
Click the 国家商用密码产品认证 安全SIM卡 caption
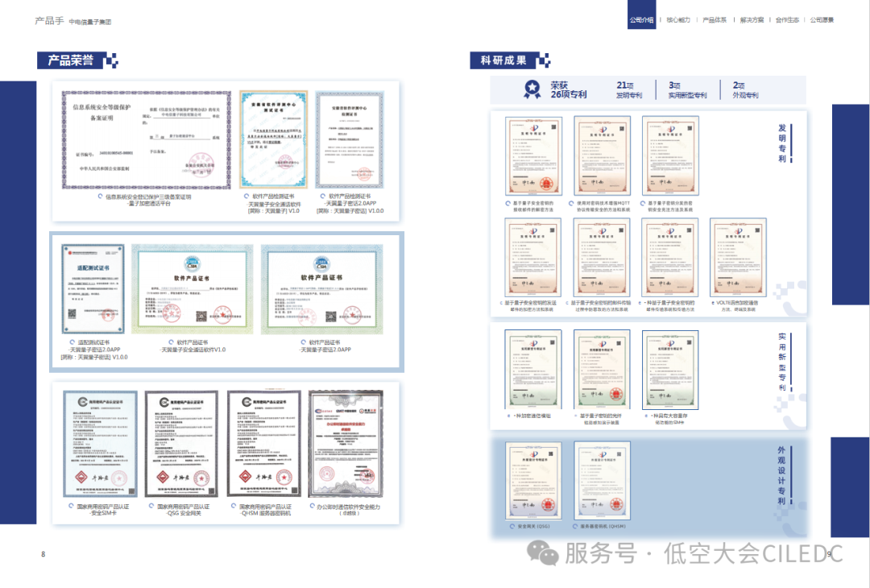pos(99,510)
